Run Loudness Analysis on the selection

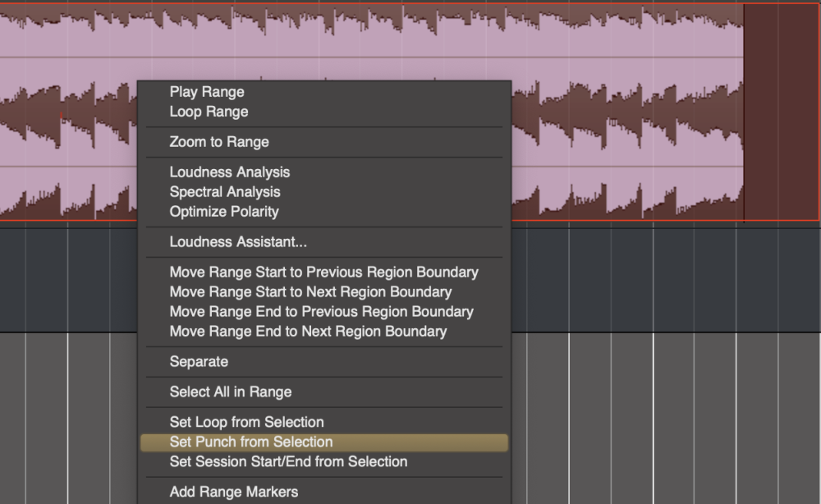pos(229,172)
